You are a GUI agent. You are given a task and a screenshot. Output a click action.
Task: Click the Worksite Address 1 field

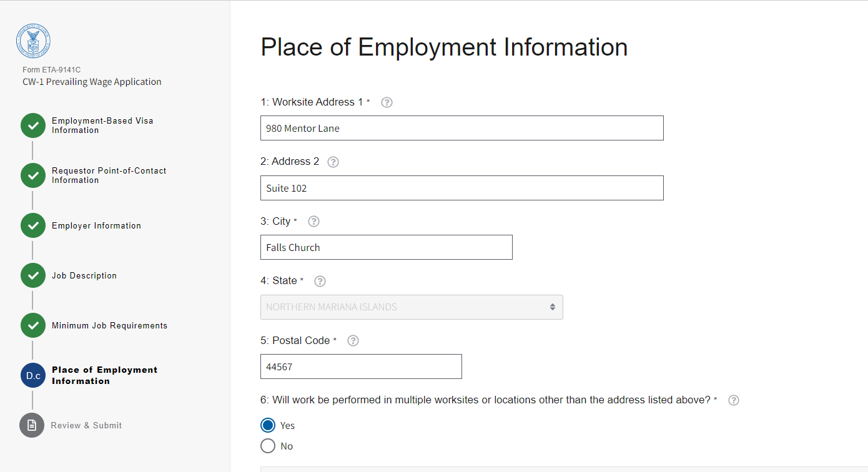pyautogui.click(x=461, y=128)
